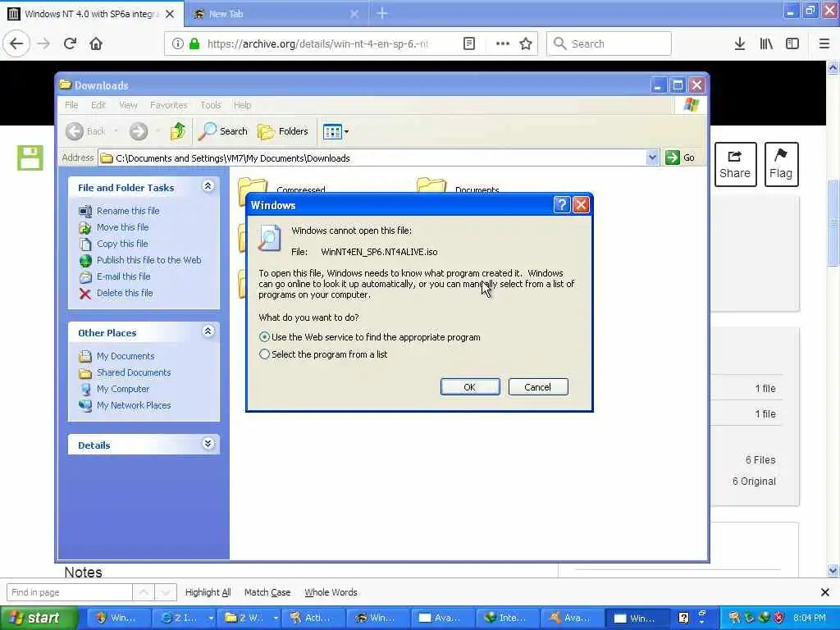Click site info icon in URL bar
The width and height of the screenshot is (840, 630).
(x=177, y=43)
